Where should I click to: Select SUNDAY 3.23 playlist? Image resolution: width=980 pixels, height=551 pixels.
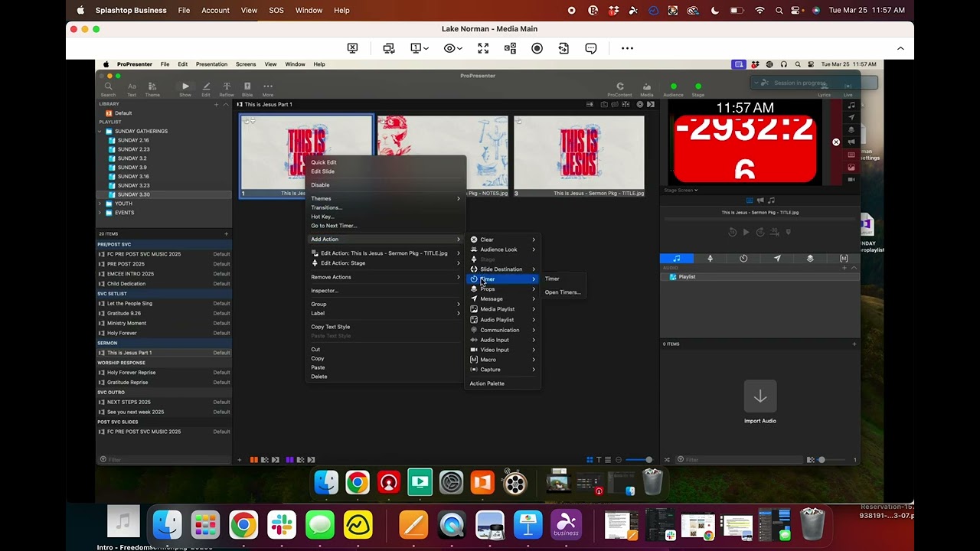click(x=133, y=185)
